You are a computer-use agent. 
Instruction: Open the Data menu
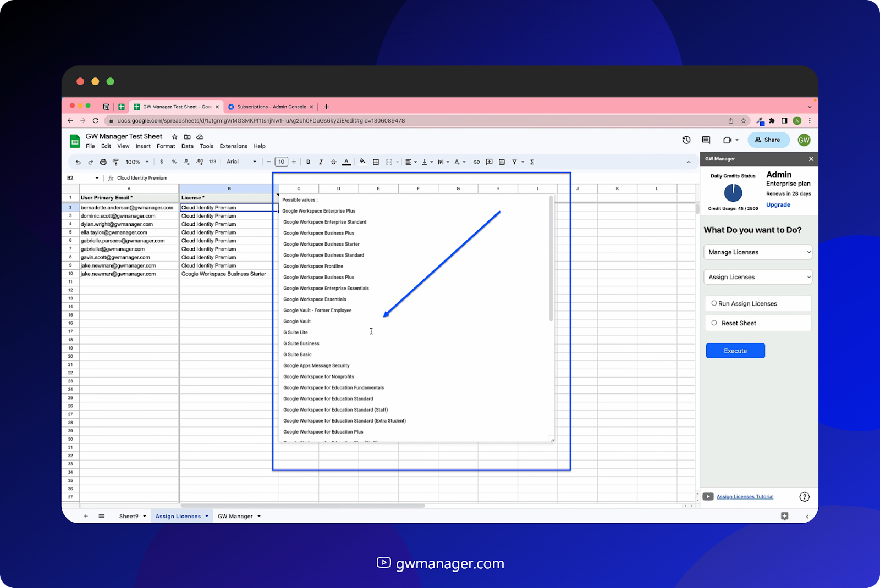[188, 146]
